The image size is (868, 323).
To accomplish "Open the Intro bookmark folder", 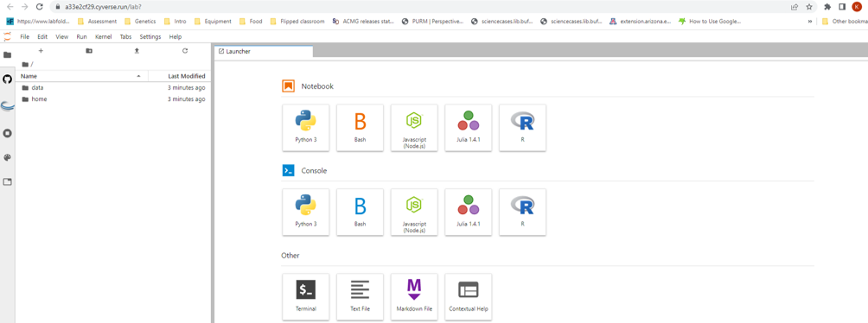I will 175,22.
